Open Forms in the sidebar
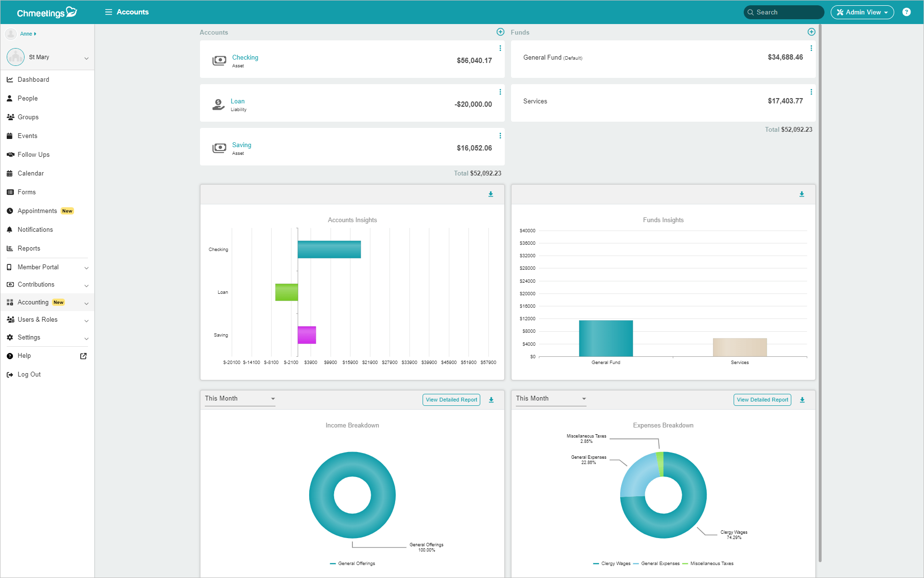This screenshot has width=924, height=578. [x=26, y=192]
